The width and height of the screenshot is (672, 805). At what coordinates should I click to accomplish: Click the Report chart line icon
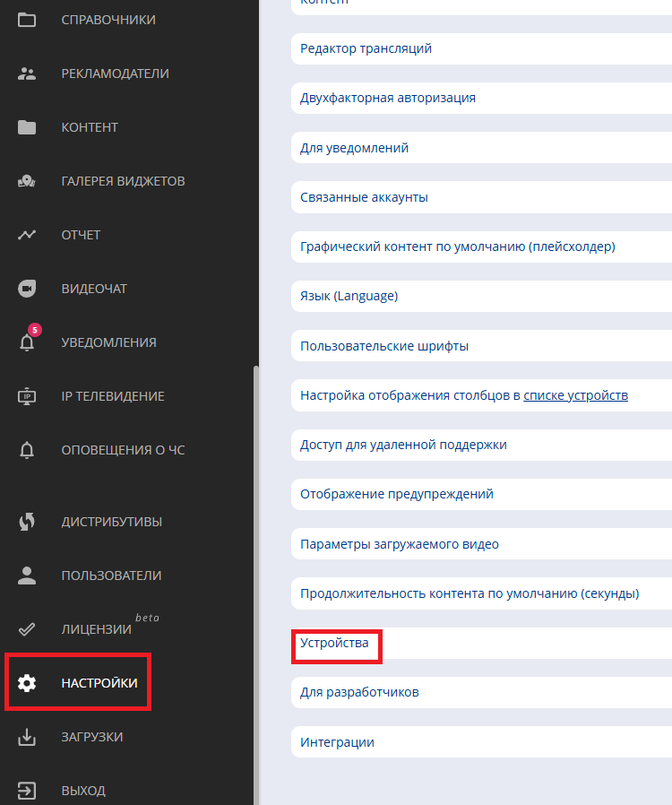coord(27,235)
